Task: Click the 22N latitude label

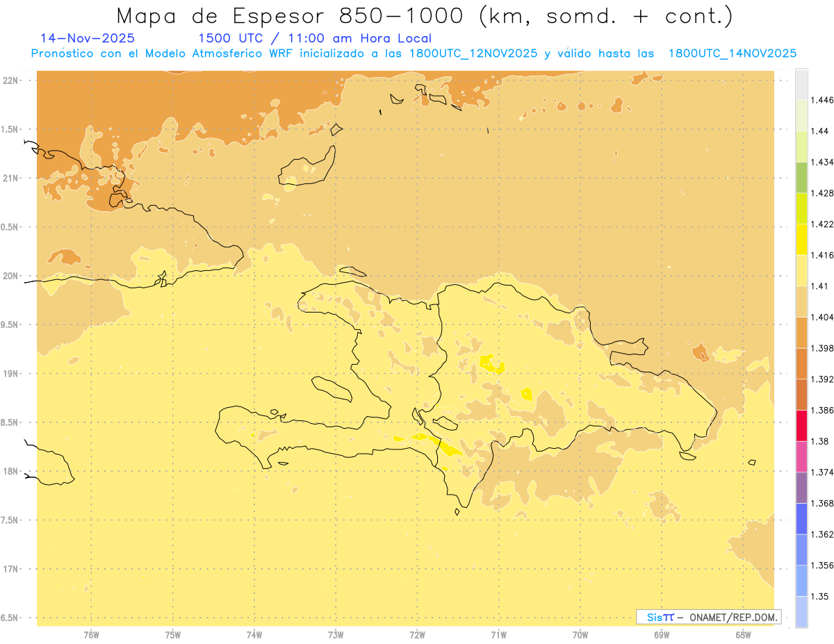Action: click(10, 81)
